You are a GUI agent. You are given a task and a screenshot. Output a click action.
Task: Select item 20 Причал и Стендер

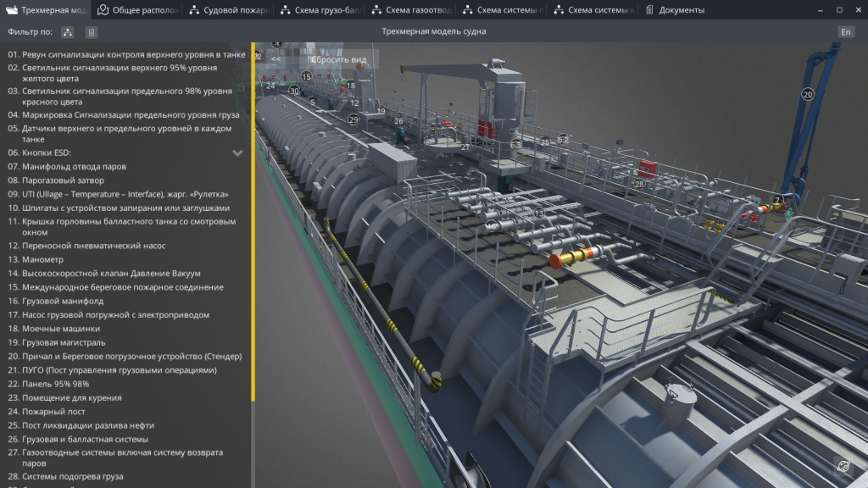pyautogui.click(x=125, y=357)
